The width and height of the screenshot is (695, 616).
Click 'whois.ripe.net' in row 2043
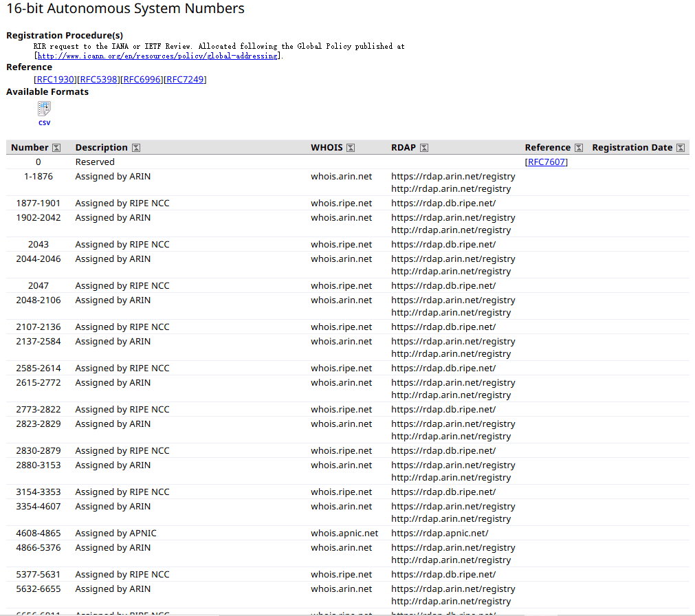point(341,244)
